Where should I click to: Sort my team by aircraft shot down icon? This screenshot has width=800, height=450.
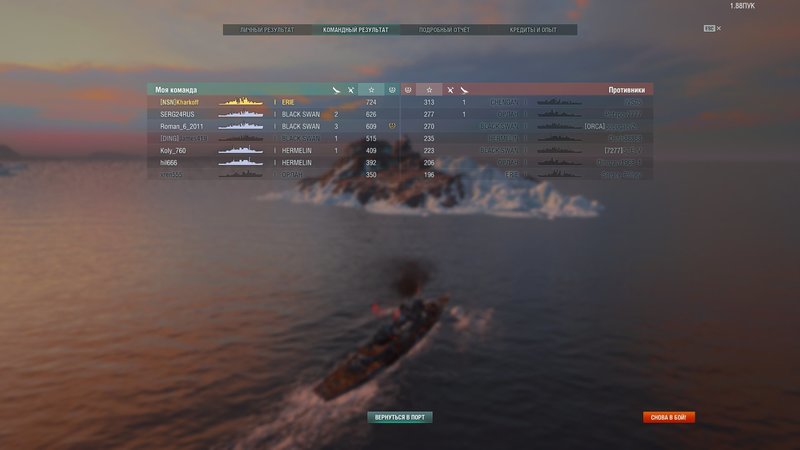[x=336, y=90]
